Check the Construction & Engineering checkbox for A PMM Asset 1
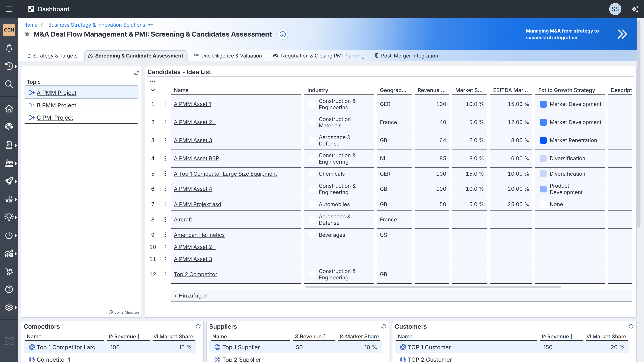This screenshot has width=644, height=362. (312, 104)
